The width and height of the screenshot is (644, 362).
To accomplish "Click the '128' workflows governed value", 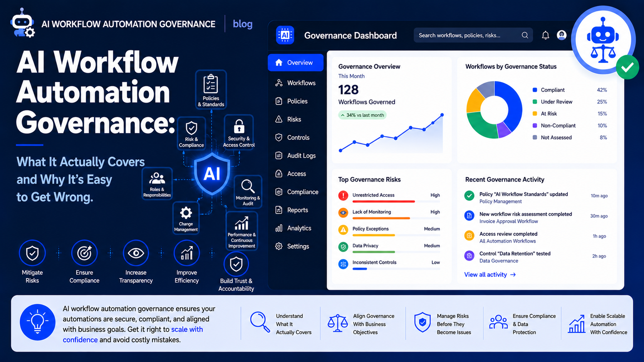I will (x=348, y=90).
